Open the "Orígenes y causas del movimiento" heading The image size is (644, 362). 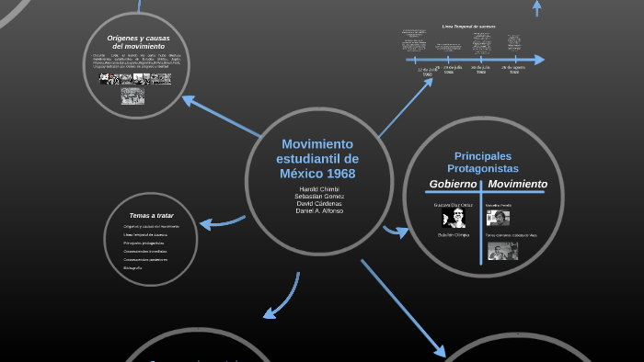click(x=138, y=42)
